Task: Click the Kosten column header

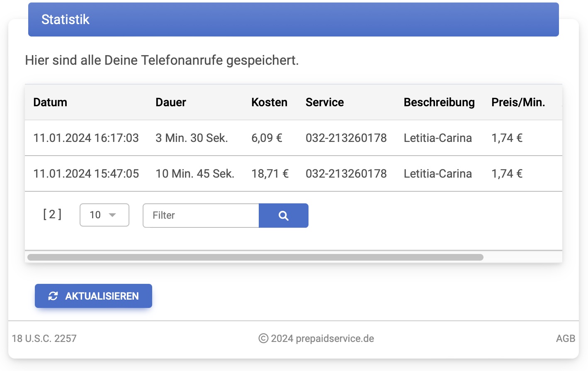Action: pyautogui.click(x=269, y=103)
